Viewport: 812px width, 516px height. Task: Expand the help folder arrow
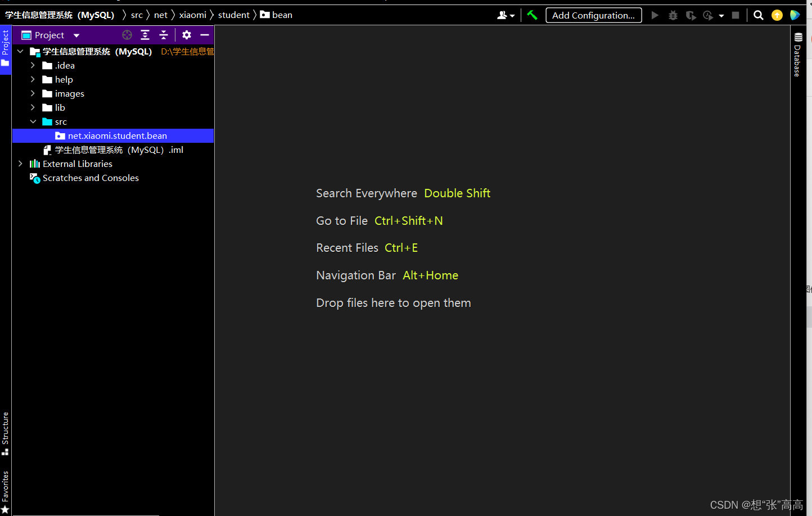pyautogui.click(x=33, y=79)
